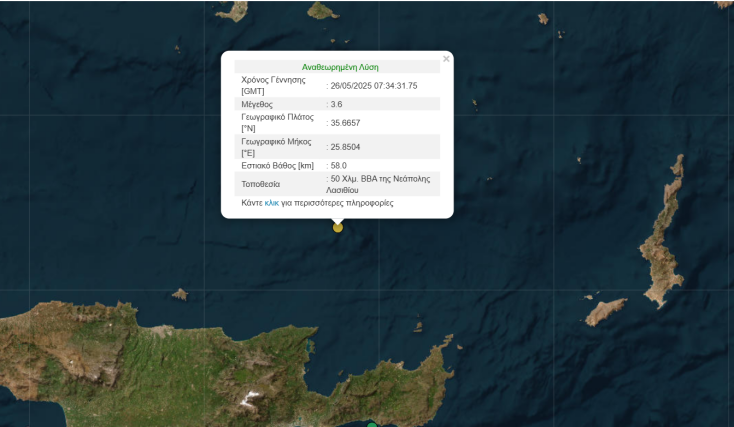The image size is (734, 427).
Task: Click the 'Αναθεωρημένη Λύση' green heading
Action: 337,67
